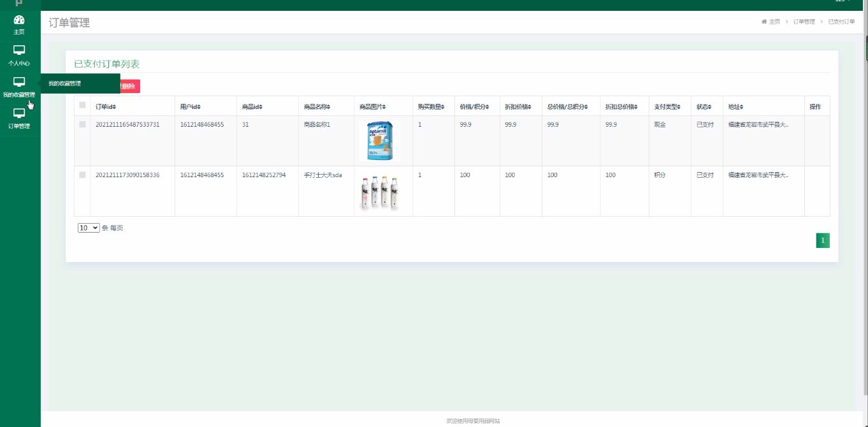
Task: Sort the table by 折扣价格 column
Action: tap(517, 106)
